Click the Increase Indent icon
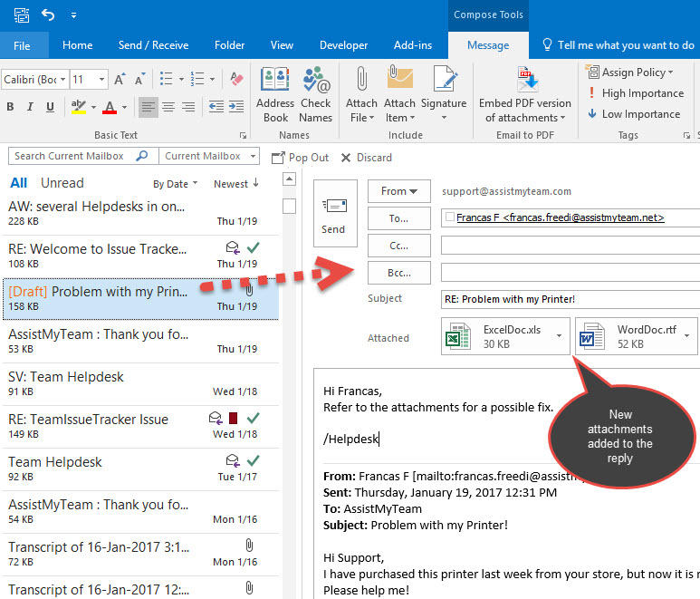The image size is (700, 599). click(x=236, y=107)
